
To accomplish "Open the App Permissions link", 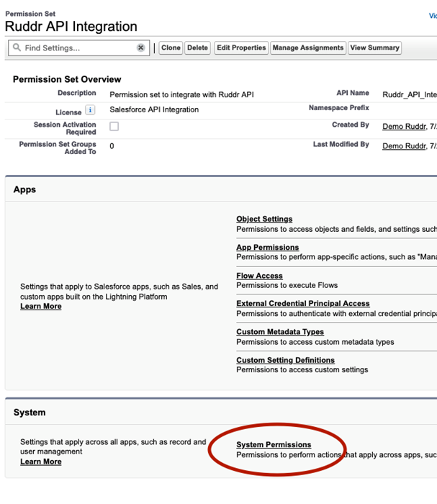I will point(268,247).
